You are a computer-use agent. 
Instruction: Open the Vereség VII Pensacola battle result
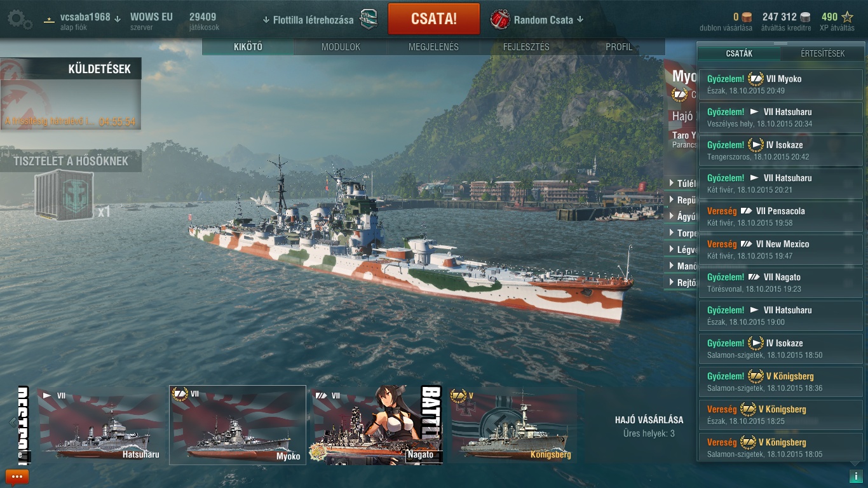click(781, 217)
